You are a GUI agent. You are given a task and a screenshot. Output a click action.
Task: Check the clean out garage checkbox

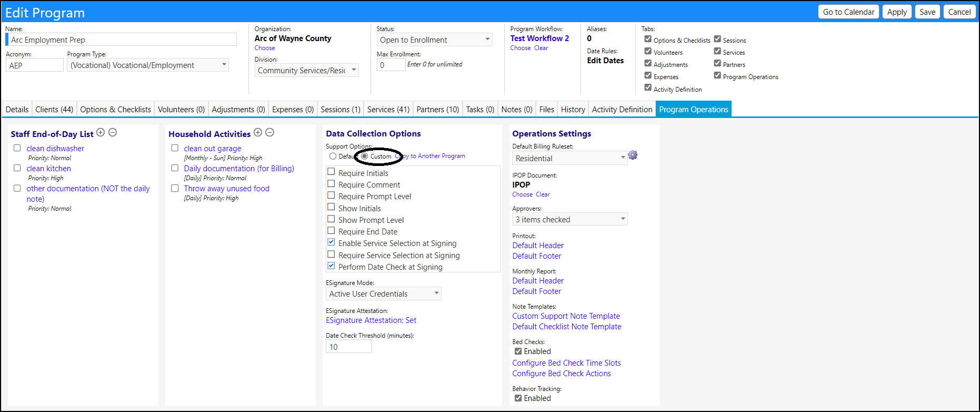(175, 148)
